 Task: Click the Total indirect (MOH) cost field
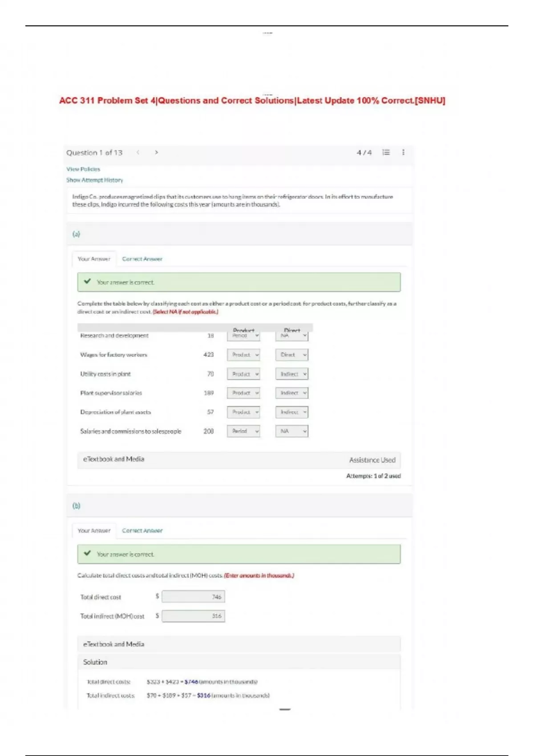(193, 616)
